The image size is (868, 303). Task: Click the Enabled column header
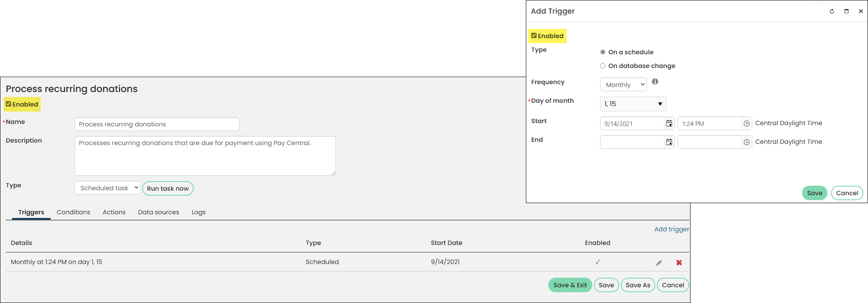[598, 243]
